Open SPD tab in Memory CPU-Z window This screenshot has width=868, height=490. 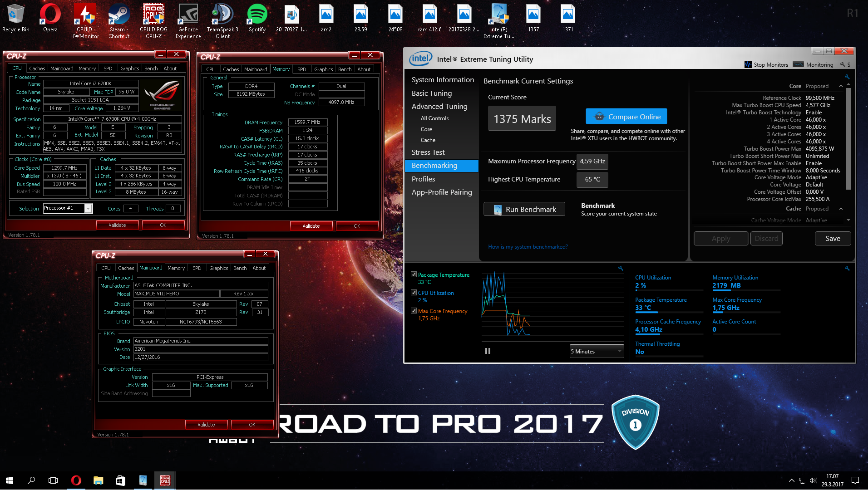[302, 69]
